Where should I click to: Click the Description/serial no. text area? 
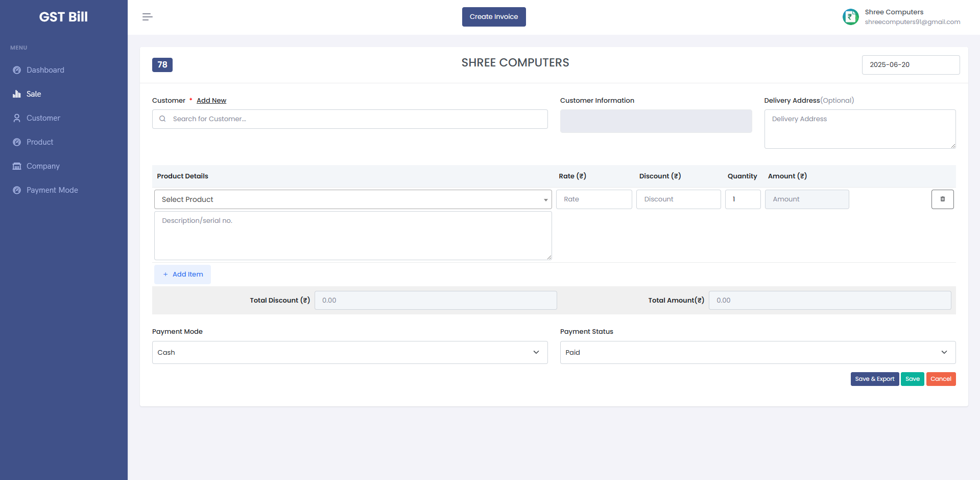click(x=353, y=236)
